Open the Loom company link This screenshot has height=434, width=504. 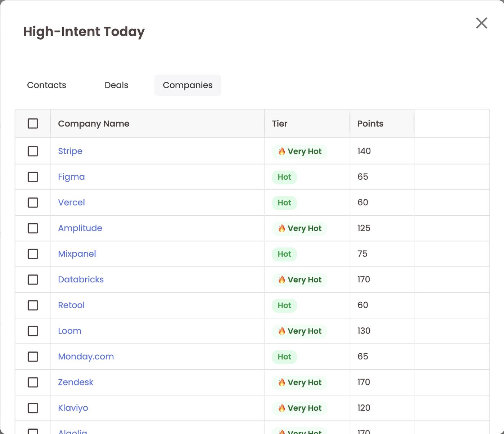(69, 331)
